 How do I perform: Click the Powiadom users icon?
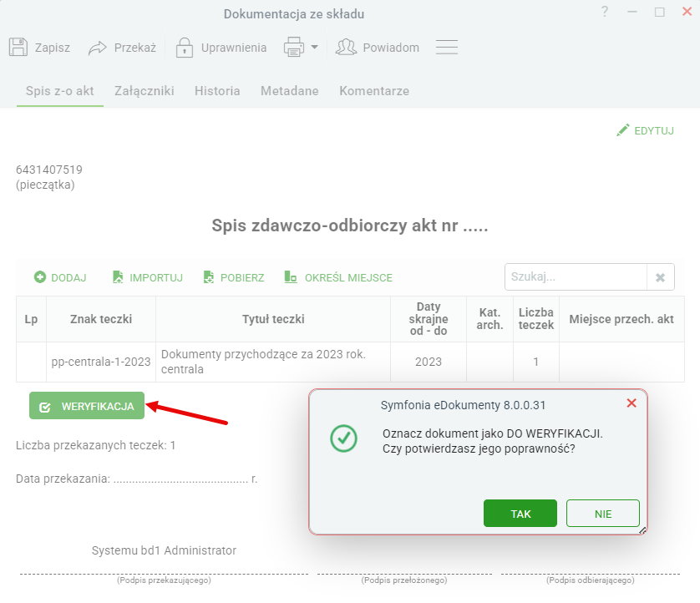pyautogui.click(x=346, y=47)
